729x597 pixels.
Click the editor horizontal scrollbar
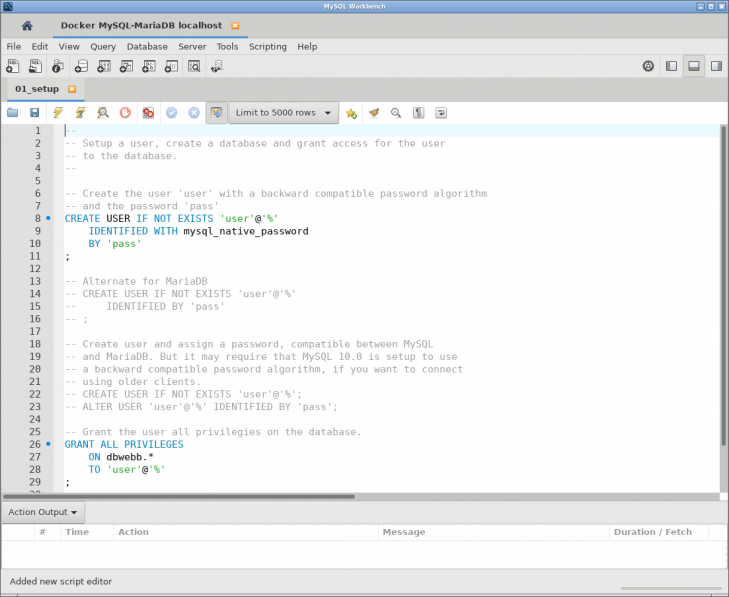(179, 497)
